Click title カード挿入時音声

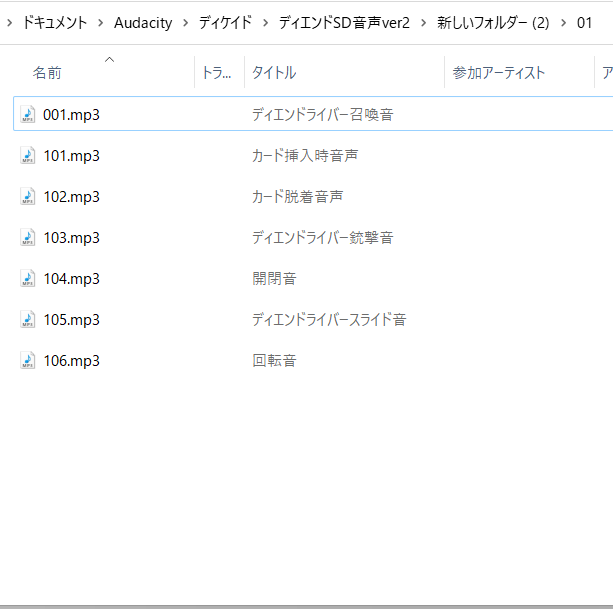(305, 156)
